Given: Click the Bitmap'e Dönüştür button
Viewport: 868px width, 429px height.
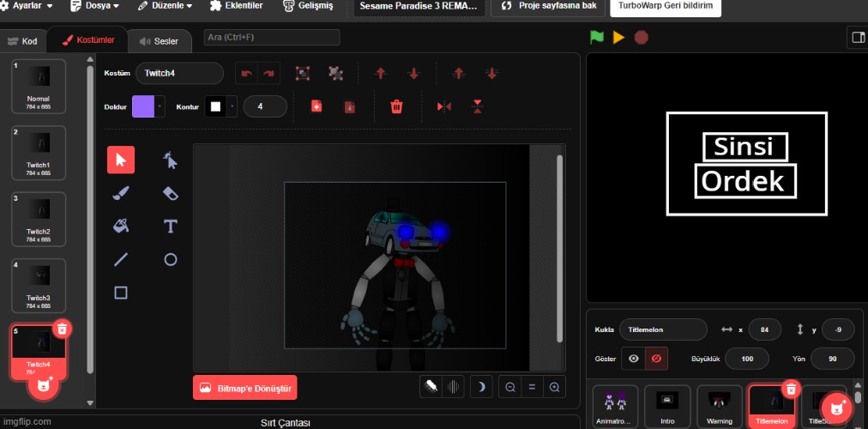Looking at the screenshot, I should (245, 388).
